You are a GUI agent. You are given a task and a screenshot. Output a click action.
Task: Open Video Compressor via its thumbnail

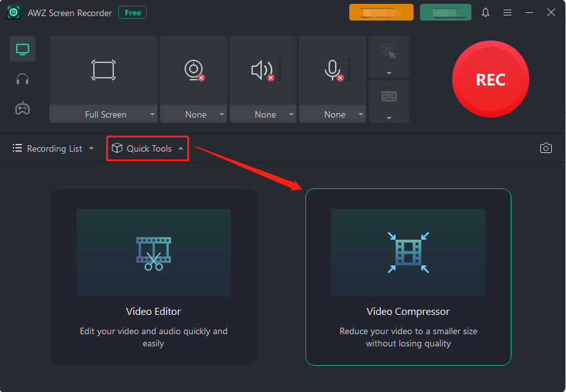click(408, 252)
